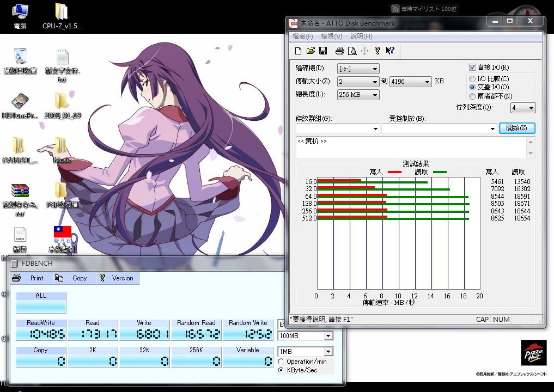Select the CPU-Z_v1.5 folder icon
Screen dimensions: 554x392
[62, 16]
